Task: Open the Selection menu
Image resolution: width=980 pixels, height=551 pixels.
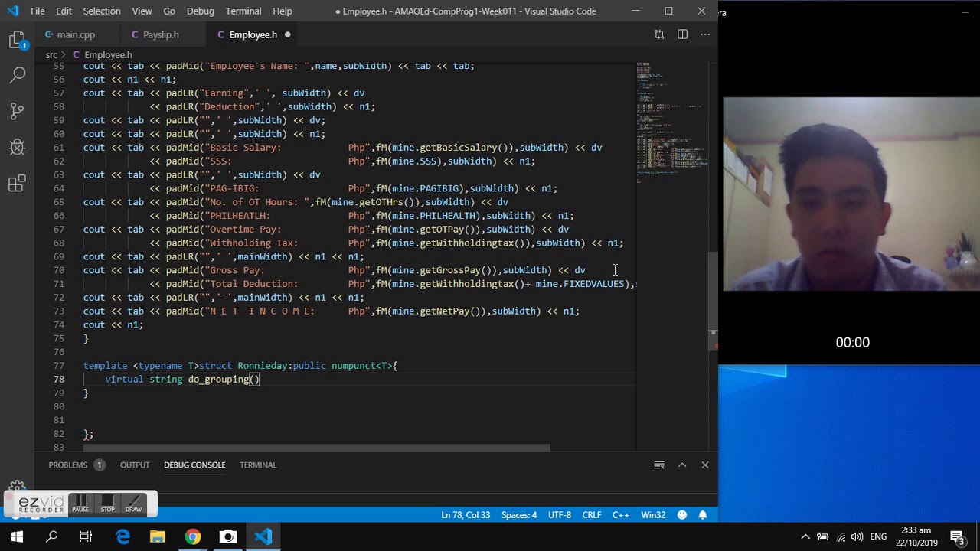Action: coord(102,11)
